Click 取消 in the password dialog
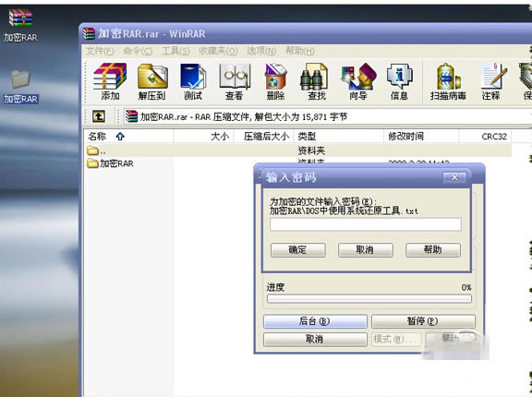This screenshot has width=532, height=397. [365, 250]
